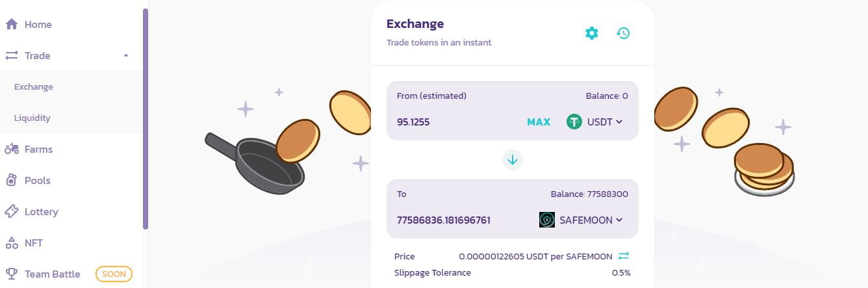
Task: Open the USDT token dropdown
Action: click(x=594, y=122)
